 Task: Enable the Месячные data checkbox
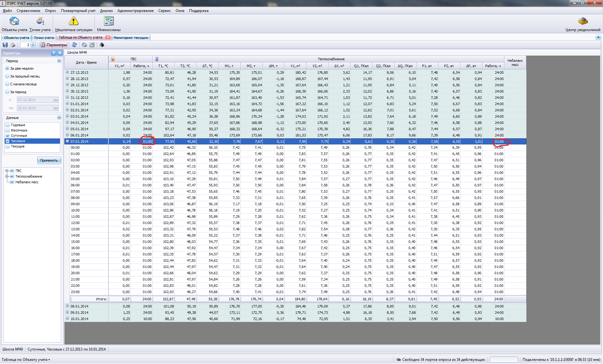[8, 130]
